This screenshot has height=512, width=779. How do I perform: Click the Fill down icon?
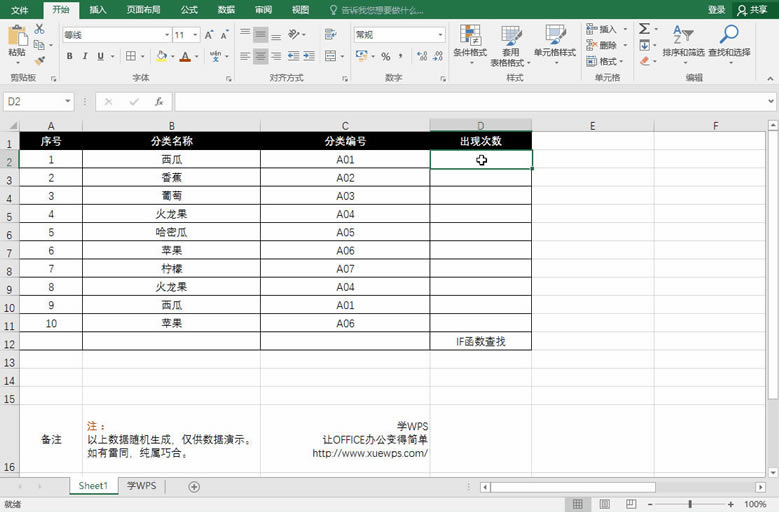[x=644, y=45]
